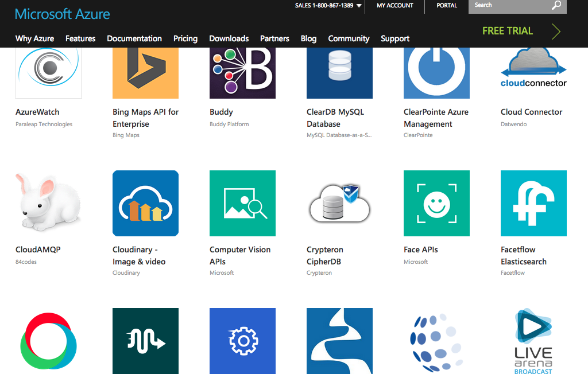Click the Portal link

447,6
